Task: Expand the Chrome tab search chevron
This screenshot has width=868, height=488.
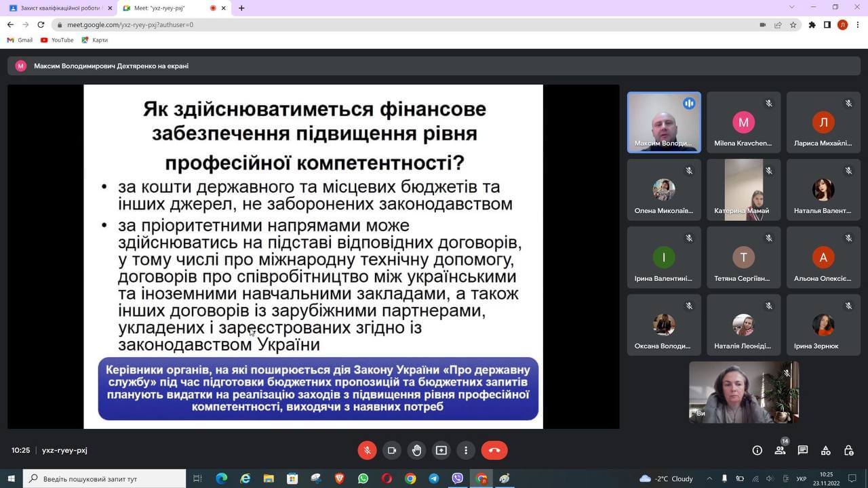Action: 791,7
